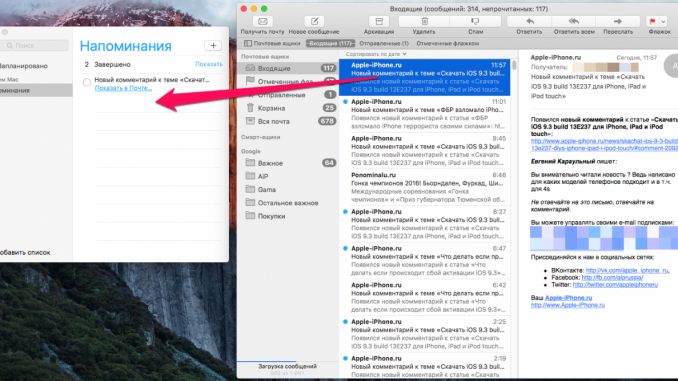Viewport: 678px width, 381px height.
Task: Open the AIP folder in sidebar
Action: click(x=288, y=176)
